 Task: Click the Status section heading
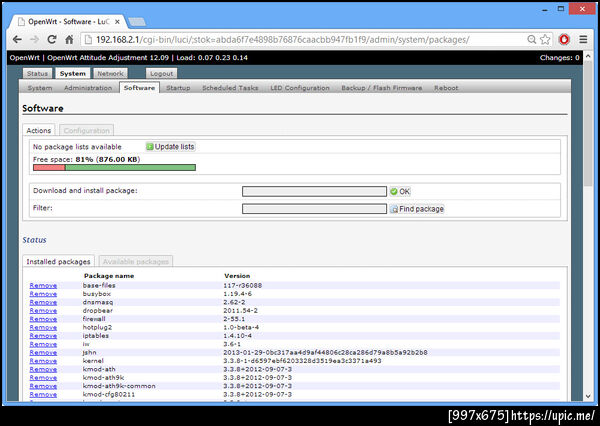point(34,240)
